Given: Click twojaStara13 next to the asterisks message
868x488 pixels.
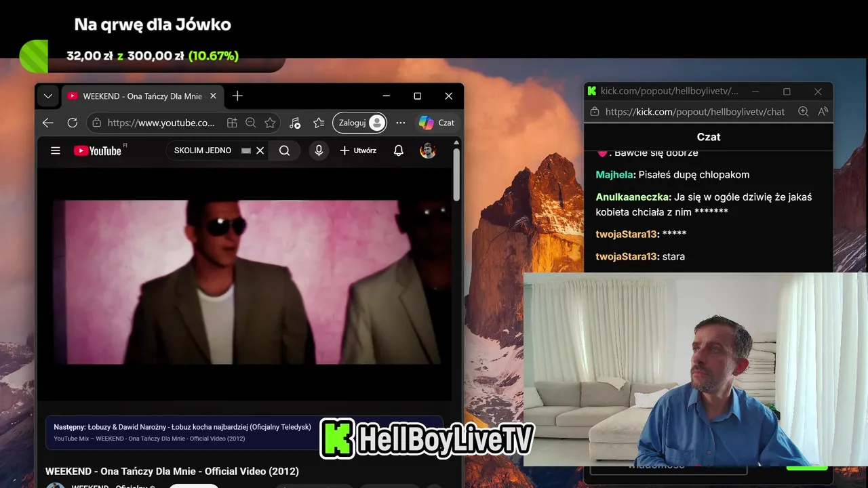Looking at the screenshot, I should (x=626, y=234).
